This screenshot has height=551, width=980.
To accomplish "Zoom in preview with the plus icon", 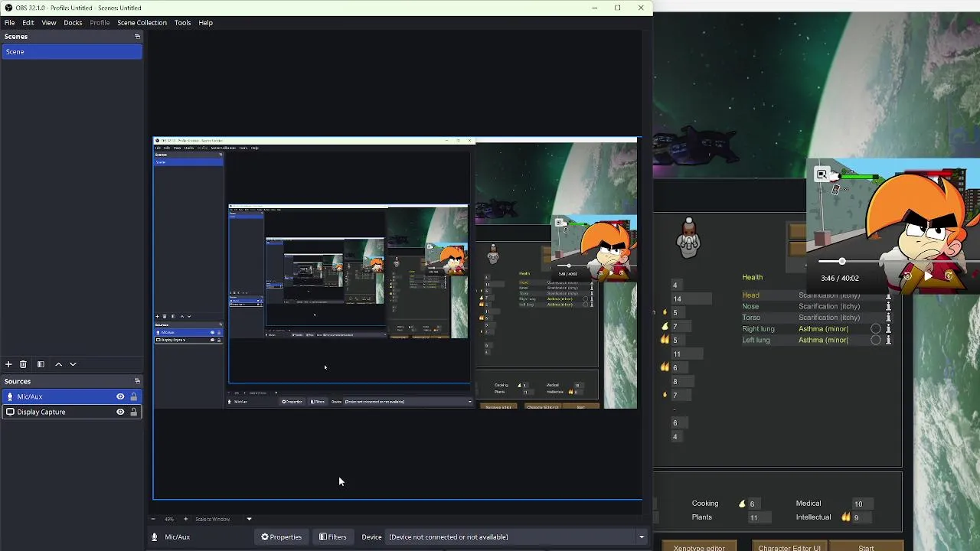I will point(185,519).
